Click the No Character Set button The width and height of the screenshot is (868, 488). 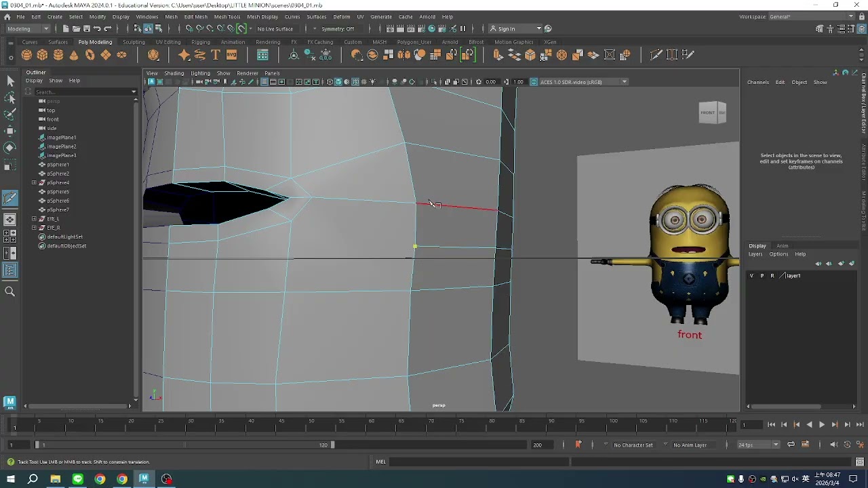(633, 445)
